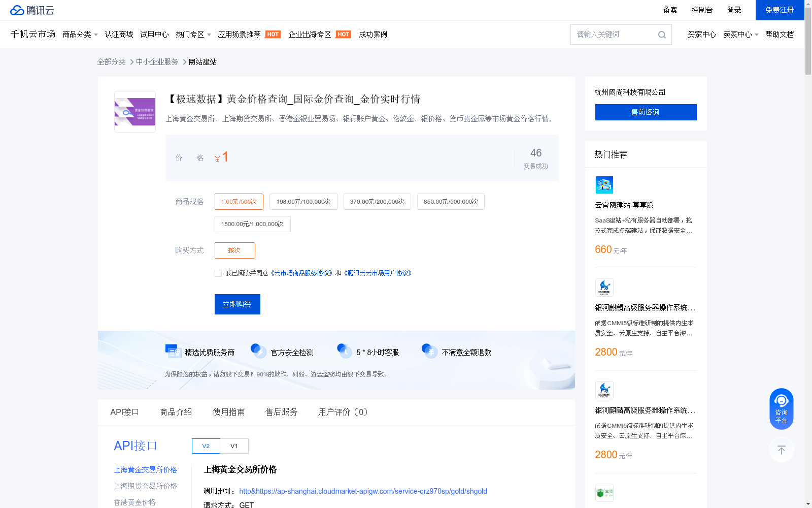Open the 商品介绍 tab
812x508 pixels.
[x=176, y=412]
